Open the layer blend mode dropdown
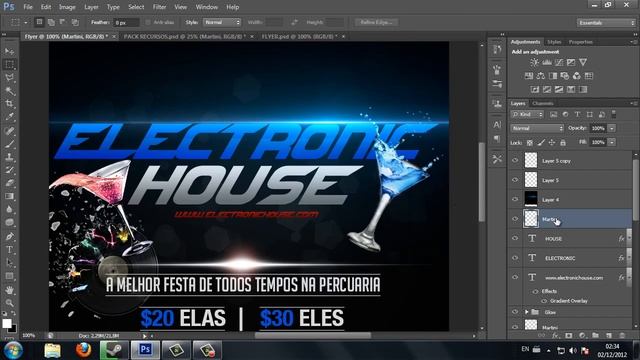The image size is (640, 360). [537, 128]
